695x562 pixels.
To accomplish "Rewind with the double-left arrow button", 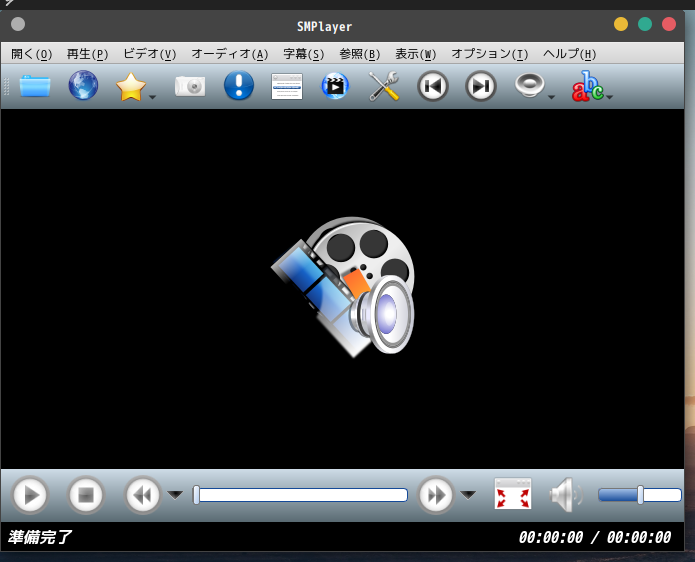I will 143,495.
